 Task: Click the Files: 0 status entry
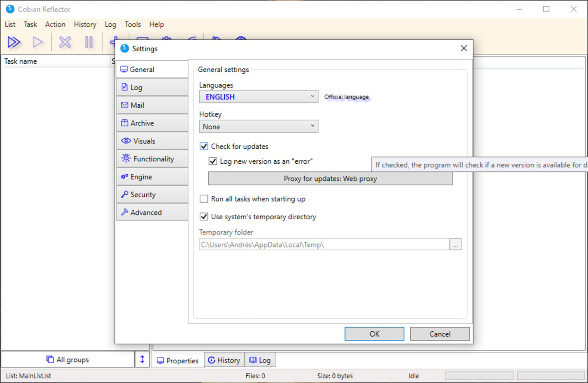pos(255,376)
